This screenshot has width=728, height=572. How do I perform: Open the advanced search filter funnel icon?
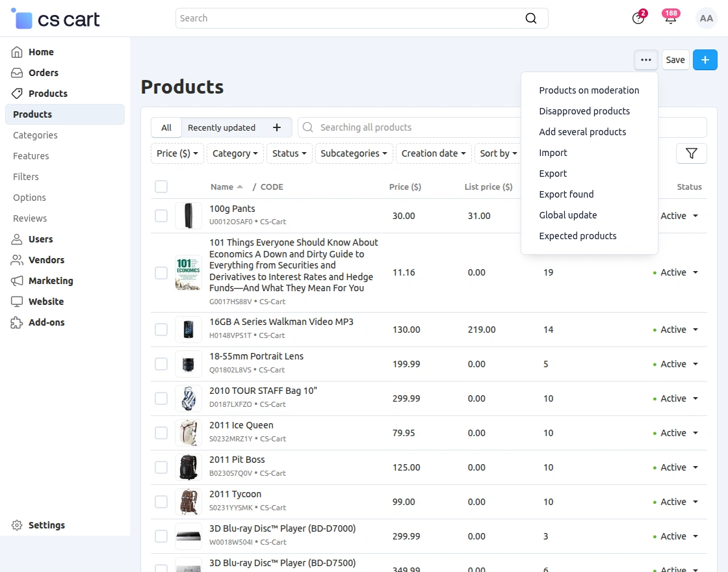[691, 153]
